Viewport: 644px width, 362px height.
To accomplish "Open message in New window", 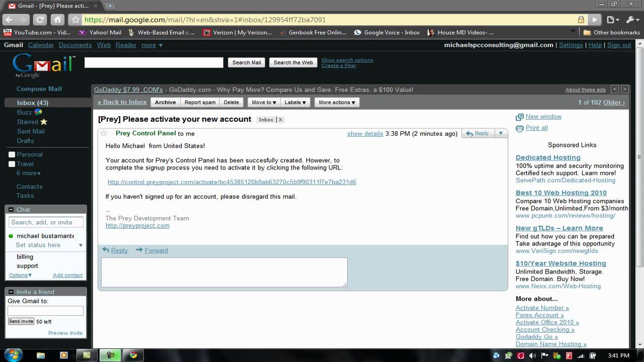I will (543, 117).
